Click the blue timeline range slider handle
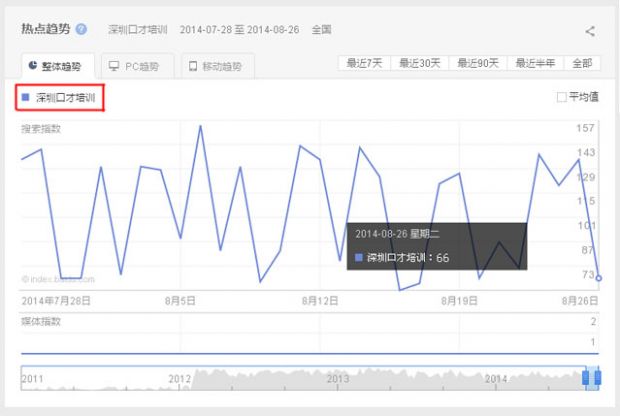620x416 pixels. pyautogui.click(x=591, y=379)
